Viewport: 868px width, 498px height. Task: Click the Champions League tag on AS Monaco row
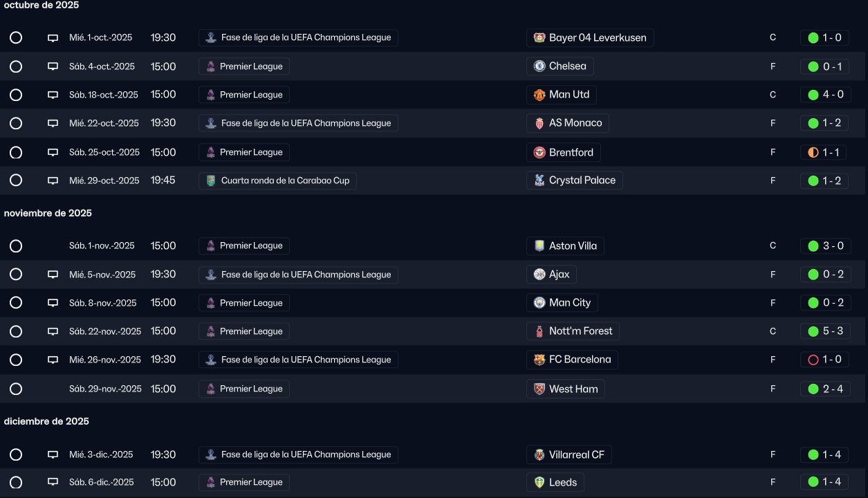(298, 123)
